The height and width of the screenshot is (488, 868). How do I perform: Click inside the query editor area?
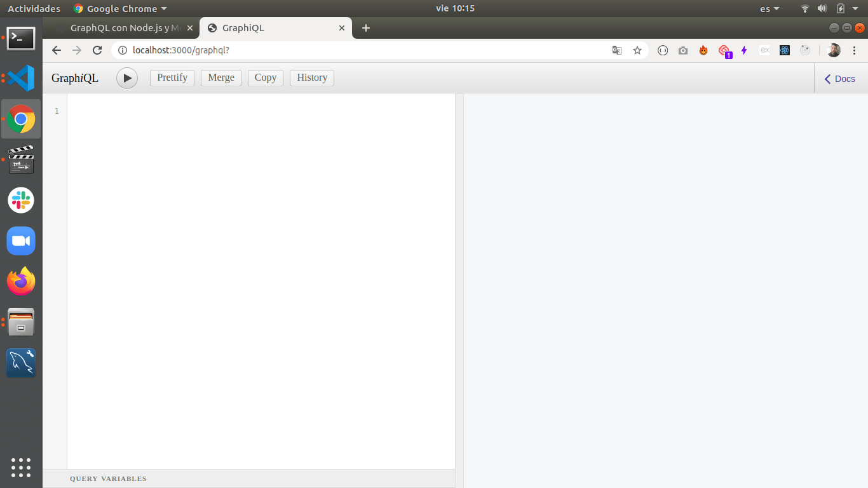click(x=261, y=254)
